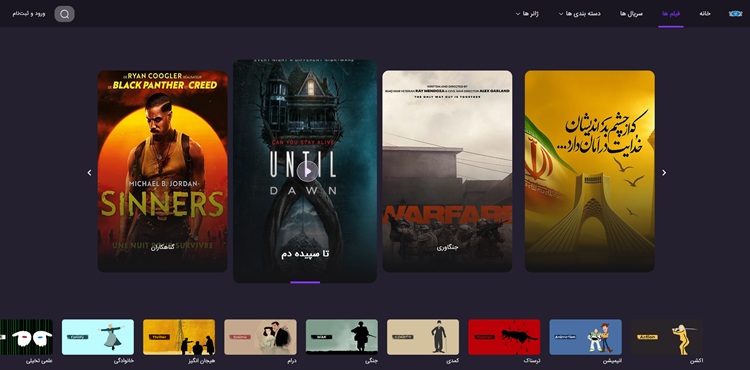
Task: Expand the دسته بندی ها dropdown
Action: point(580,14)
